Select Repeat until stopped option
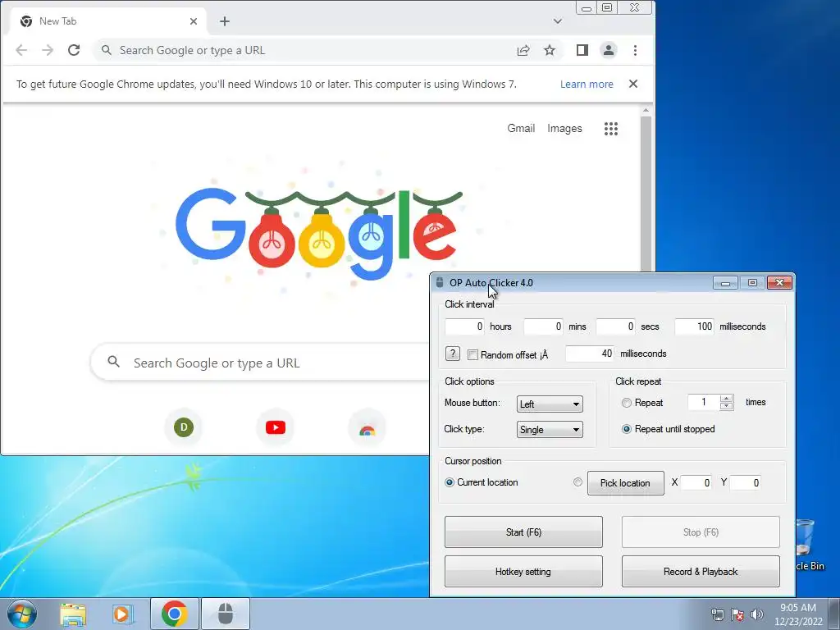The image size is (840, 630). [626, 429]
